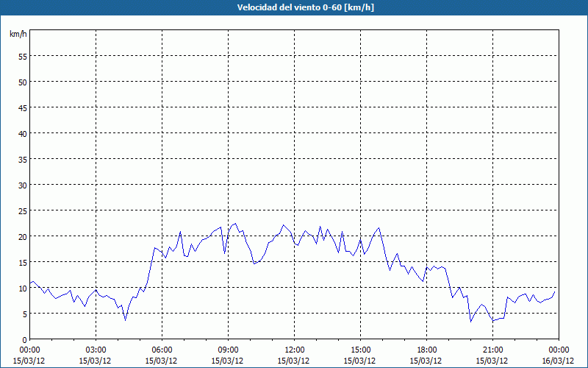Click the '00:00' label dated 15/03/12
The height and width of the screenshot is (368, 588).
29,350
